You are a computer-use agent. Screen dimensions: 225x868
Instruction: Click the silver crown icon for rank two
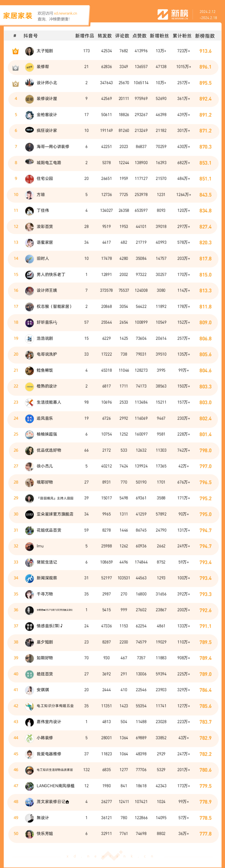tap(15, 67)
